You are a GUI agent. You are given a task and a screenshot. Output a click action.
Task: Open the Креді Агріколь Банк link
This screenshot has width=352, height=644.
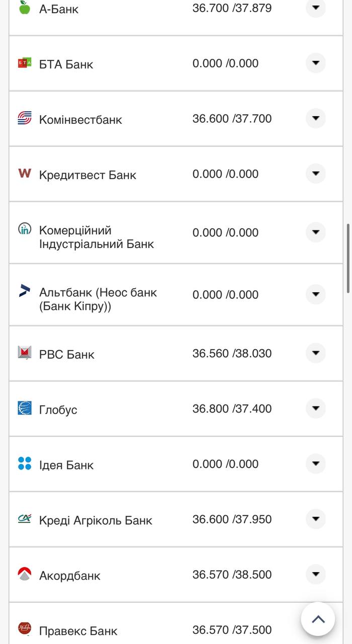(x=96, y=520)
